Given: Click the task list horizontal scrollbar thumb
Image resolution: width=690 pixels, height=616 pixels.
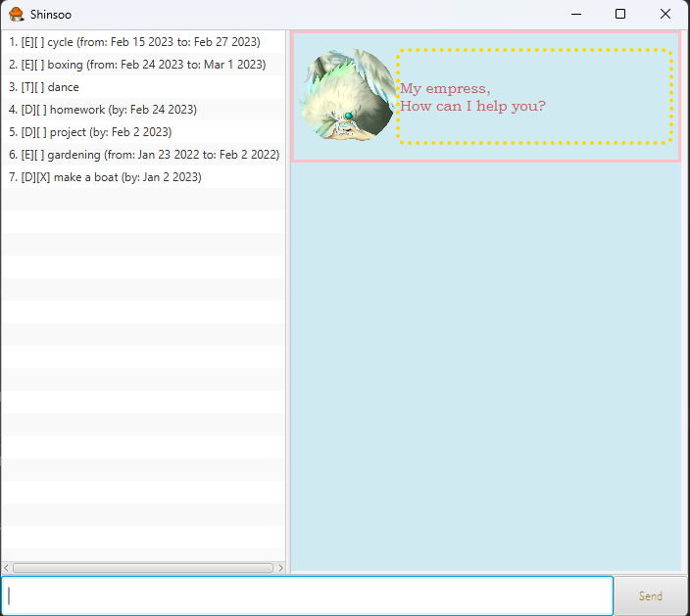Looking at the screenshot, I should click(143, 568).
